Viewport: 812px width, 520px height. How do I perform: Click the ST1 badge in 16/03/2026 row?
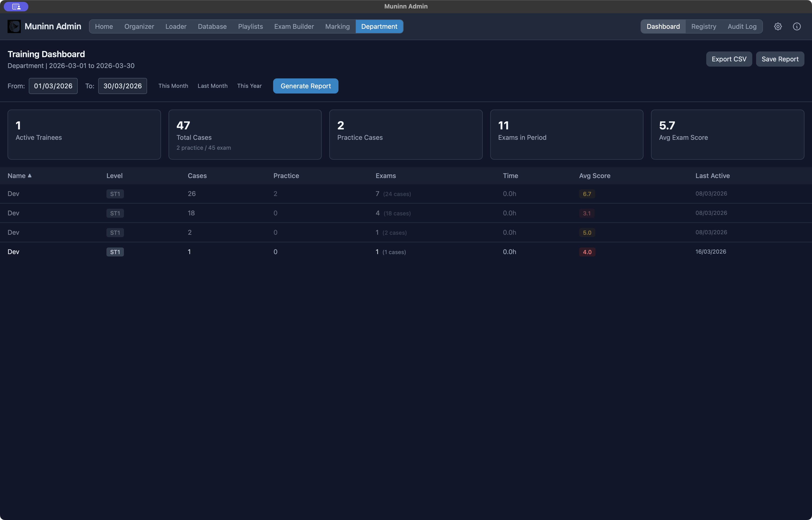click(115, 252)
